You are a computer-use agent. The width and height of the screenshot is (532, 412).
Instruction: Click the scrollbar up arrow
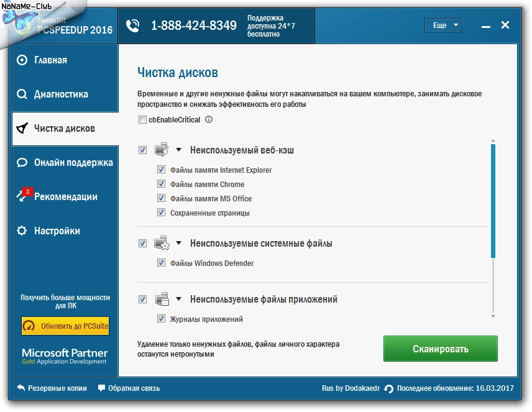pyautogui.click(x=493, y=140)
